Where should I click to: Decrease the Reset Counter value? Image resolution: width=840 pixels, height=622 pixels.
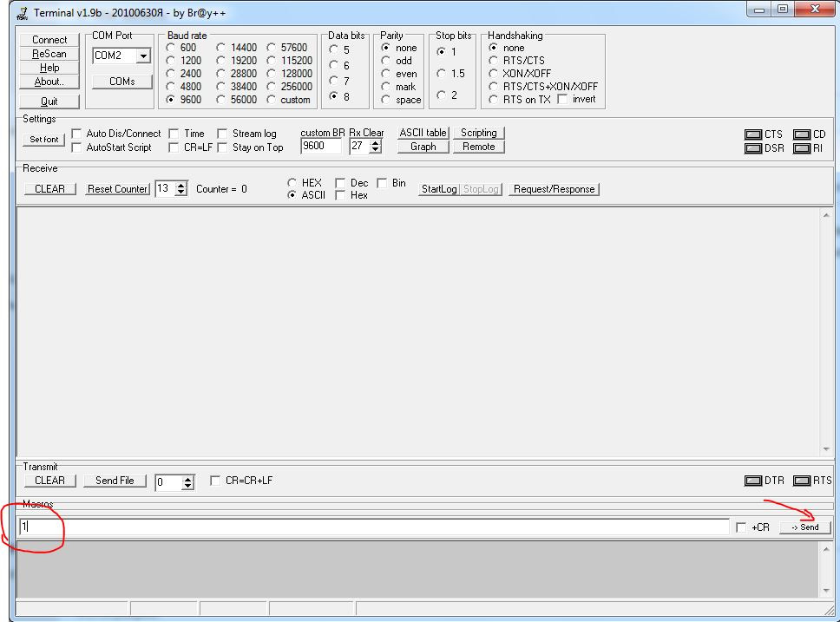tap(181, 193)
